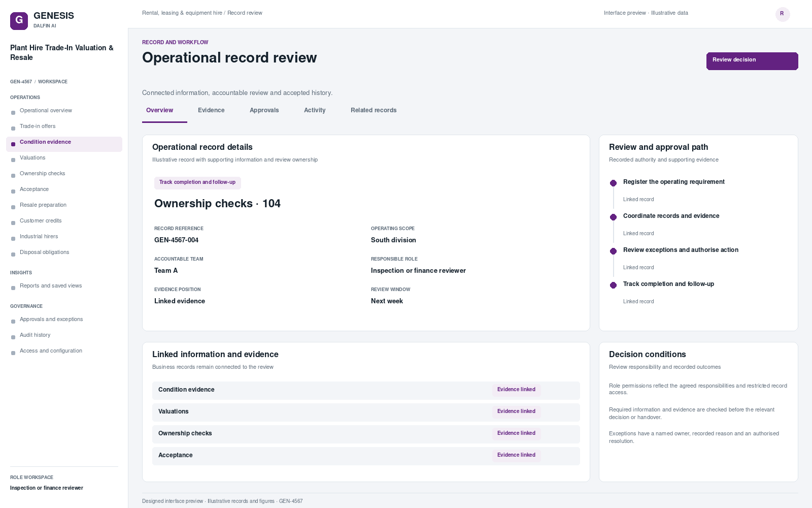The height and width of the screenshot is (508, 812).
Task: Click Evidence linked badge for Valuations
Action: 516,411
